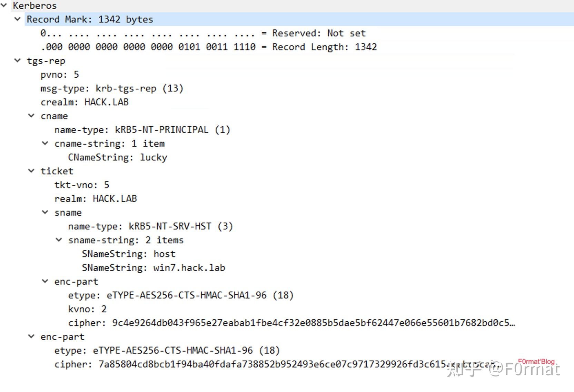Collapse the Kerberos root node

pos(4,5)
